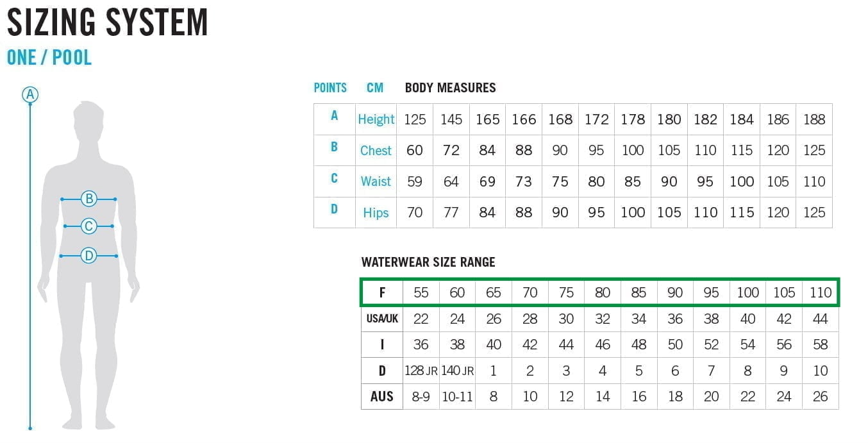Image resolution: width=868 pixels, height=443 pixels.
Task: Click the CM column header
Action: tap(375, 88)
